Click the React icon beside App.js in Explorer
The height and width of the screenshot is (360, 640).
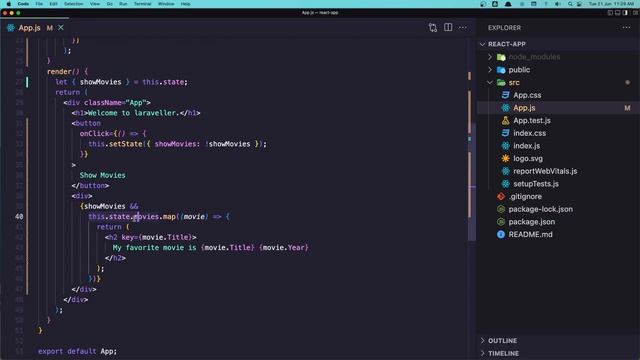tap(506, 108)
